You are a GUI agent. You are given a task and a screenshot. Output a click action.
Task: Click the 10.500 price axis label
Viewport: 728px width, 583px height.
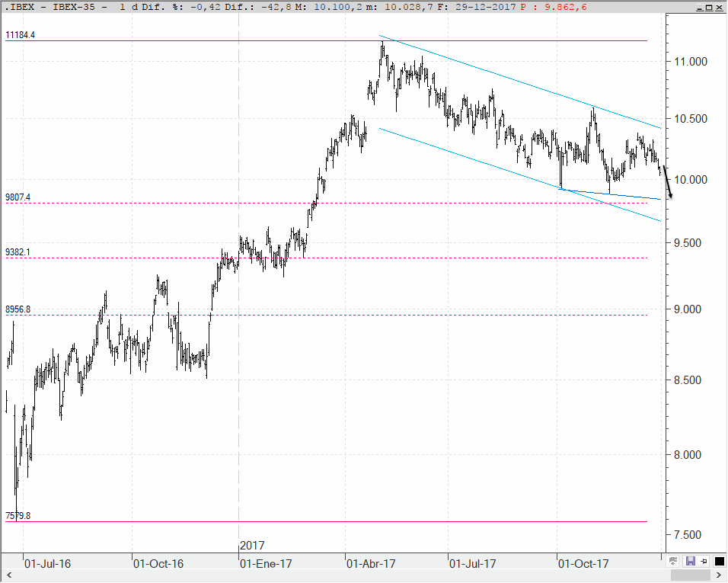(x=691, y=119)
